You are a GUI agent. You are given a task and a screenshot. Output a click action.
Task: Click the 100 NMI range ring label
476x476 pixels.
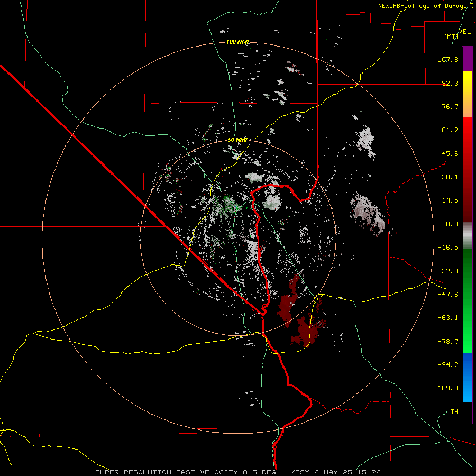tap(238, 42)
